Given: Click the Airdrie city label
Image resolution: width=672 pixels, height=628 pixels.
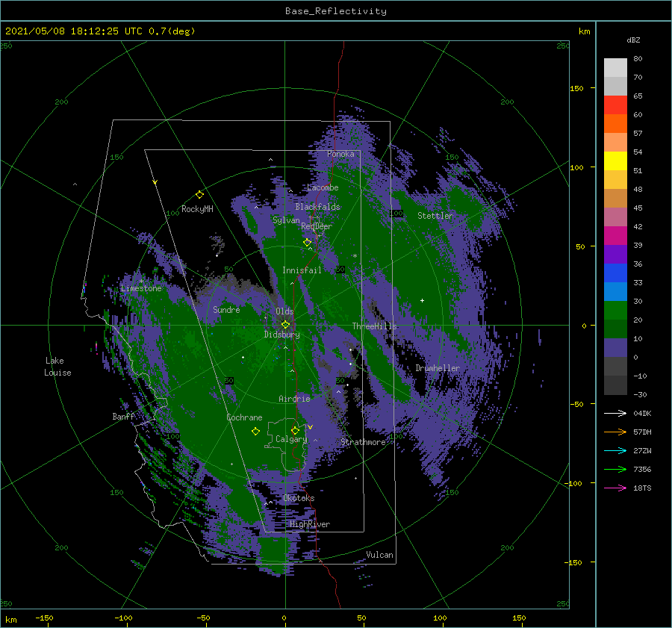Looking at the screenshot, I should (294, 399).
